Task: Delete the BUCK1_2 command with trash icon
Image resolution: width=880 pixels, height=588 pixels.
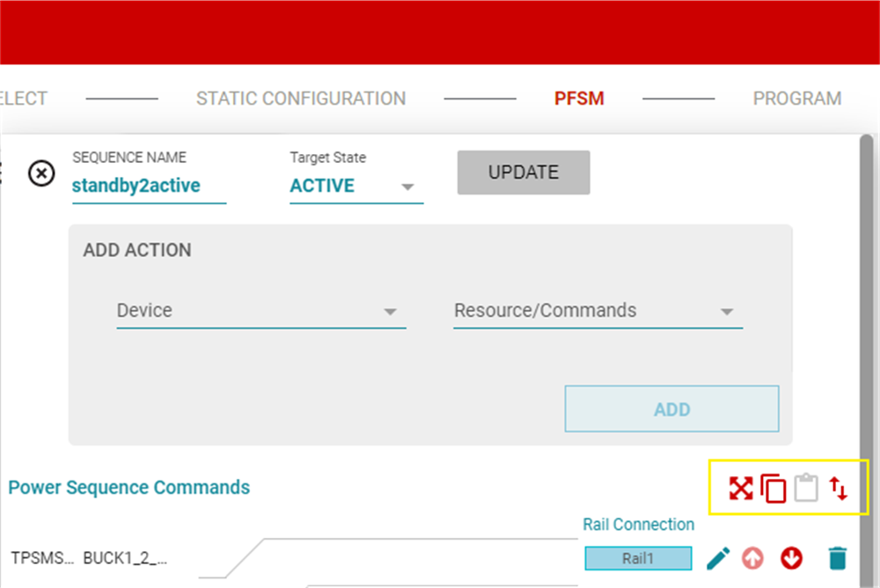Action: coord(838,558)
